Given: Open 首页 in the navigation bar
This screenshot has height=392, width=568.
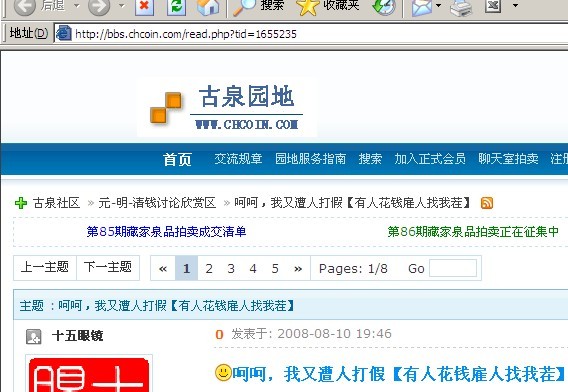Looking at the screenshot, I should point(177,159).
